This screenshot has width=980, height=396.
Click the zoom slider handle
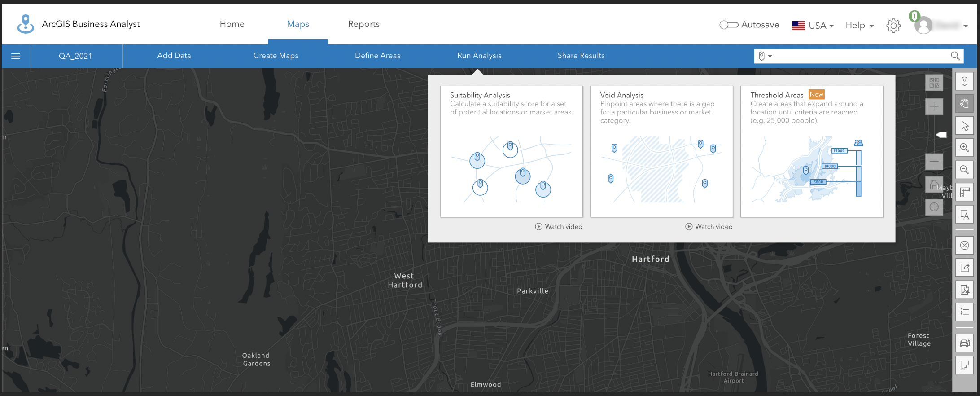click(941, 135)
